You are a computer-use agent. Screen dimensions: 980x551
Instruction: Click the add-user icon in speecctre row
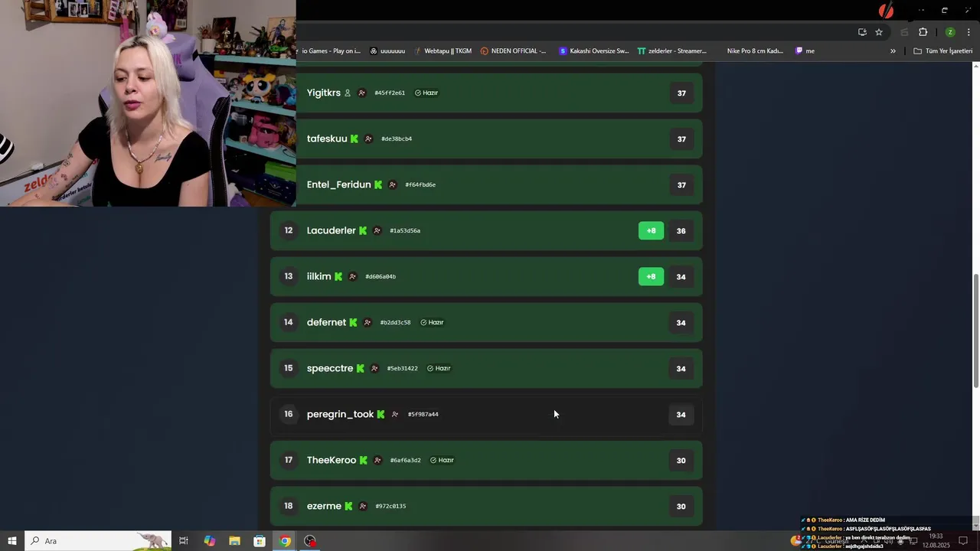[374, 368]
